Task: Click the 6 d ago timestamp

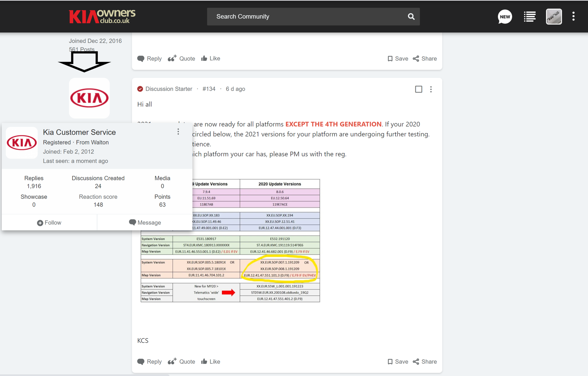Action: tap(235, 89)
